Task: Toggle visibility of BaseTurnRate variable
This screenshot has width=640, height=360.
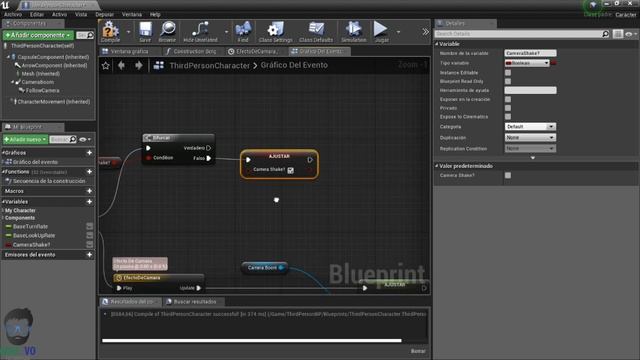Action: click(x=89, y=226)
